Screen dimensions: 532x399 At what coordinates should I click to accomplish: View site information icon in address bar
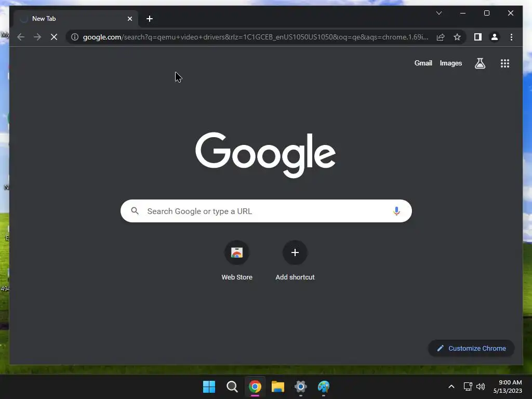(x=75, y=37)
